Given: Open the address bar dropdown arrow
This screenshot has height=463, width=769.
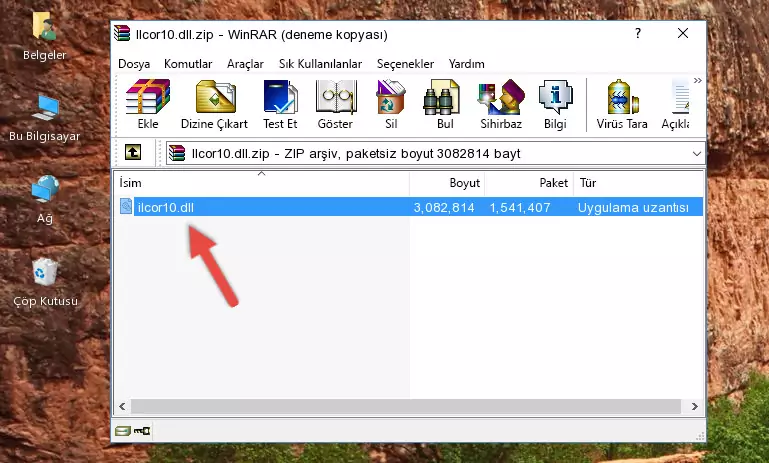Looking at the screenshot, I should pos(696,154).
